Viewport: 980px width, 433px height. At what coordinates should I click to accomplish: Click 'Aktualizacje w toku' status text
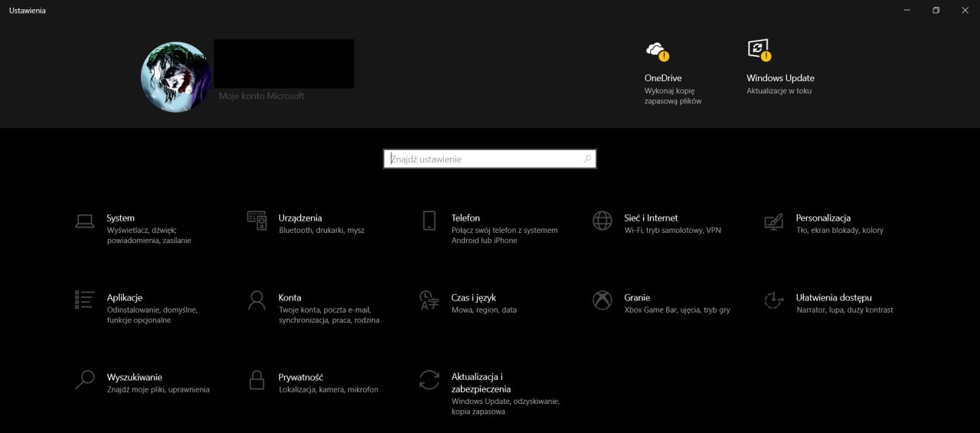click(779, 91)
